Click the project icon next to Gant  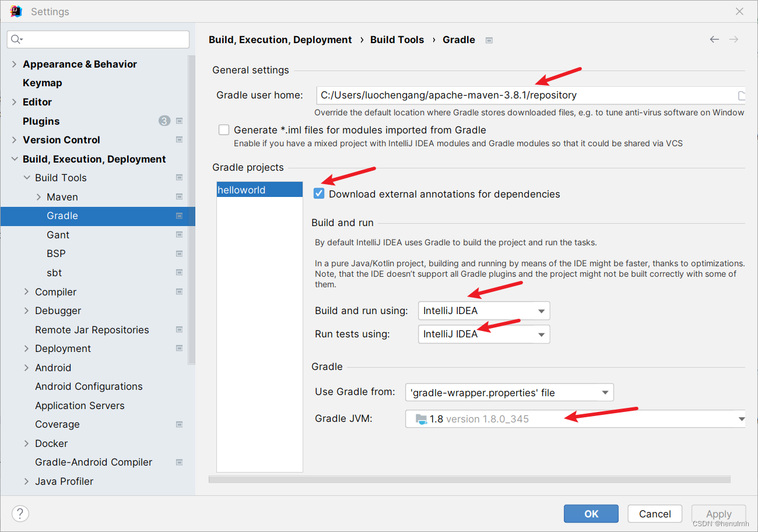coord(179,235)
